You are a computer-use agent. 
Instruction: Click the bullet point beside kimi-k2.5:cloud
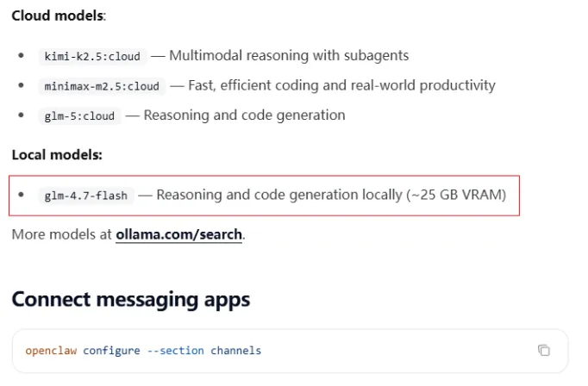[x=22, y=56]
